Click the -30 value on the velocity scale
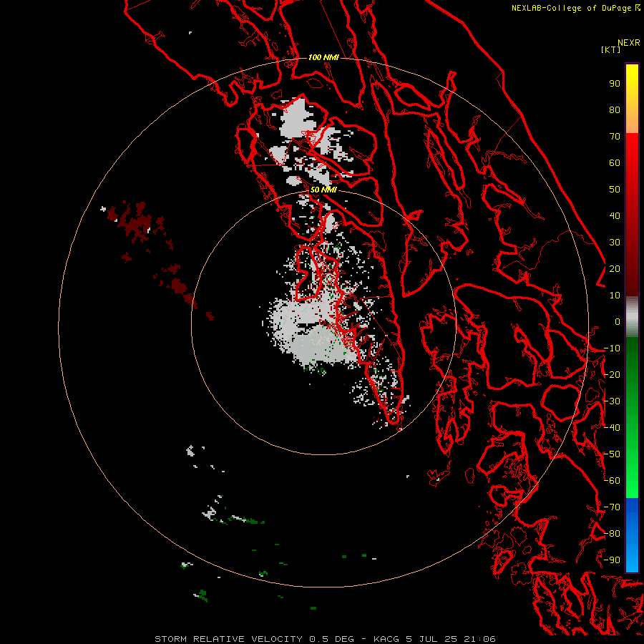The image size is (644, 644). [612, 401]
